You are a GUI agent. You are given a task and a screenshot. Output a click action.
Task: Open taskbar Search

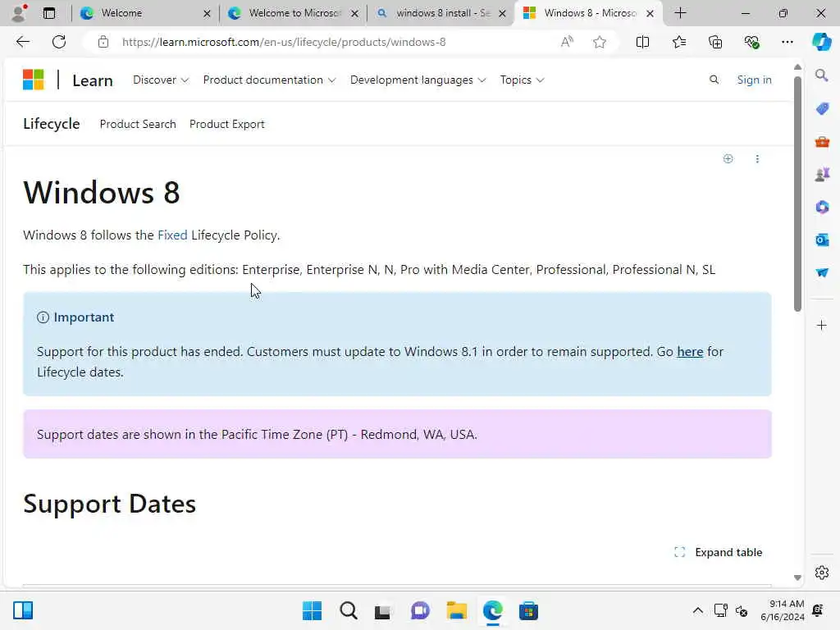(x=348, y=610)
